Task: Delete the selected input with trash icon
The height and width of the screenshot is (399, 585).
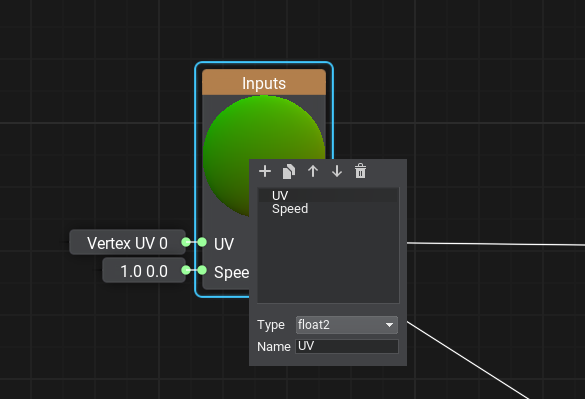Action: click(360, 171)
